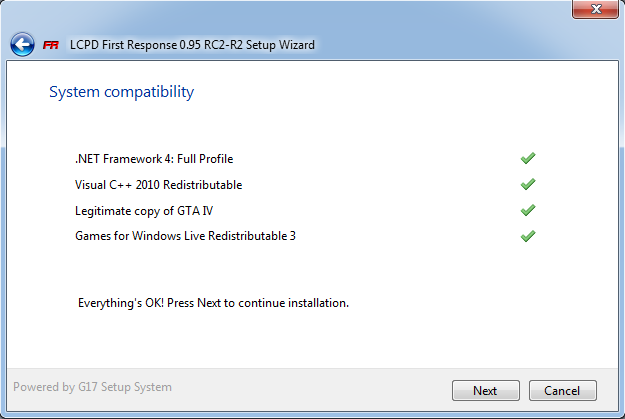The height and width of the screenshot is (419, 625).
Task: Click the Games for Windows Live checkmark
Action: (528, 236)
